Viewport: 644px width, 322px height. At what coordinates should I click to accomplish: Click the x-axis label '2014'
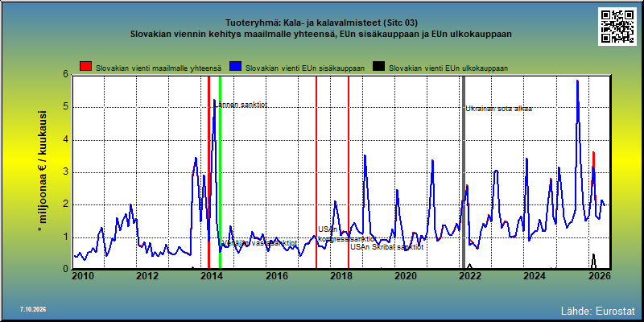coord(212,276)
